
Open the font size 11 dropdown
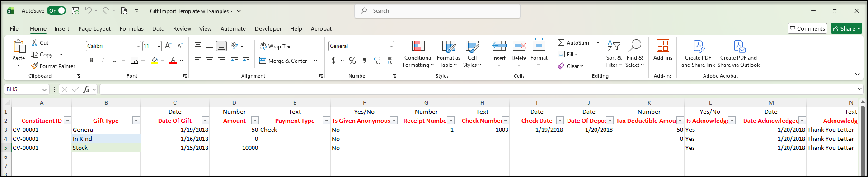click(x=159, y=46)
